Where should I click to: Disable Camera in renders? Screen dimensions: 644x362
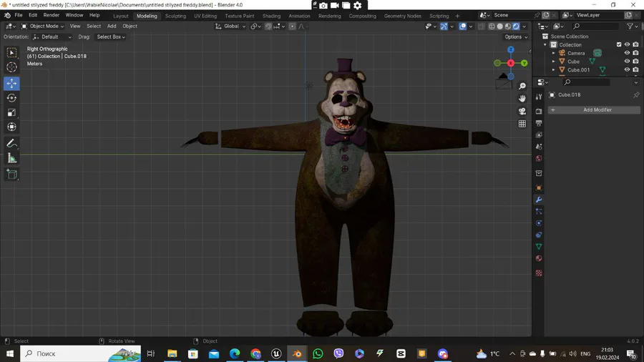pos(635,53)
